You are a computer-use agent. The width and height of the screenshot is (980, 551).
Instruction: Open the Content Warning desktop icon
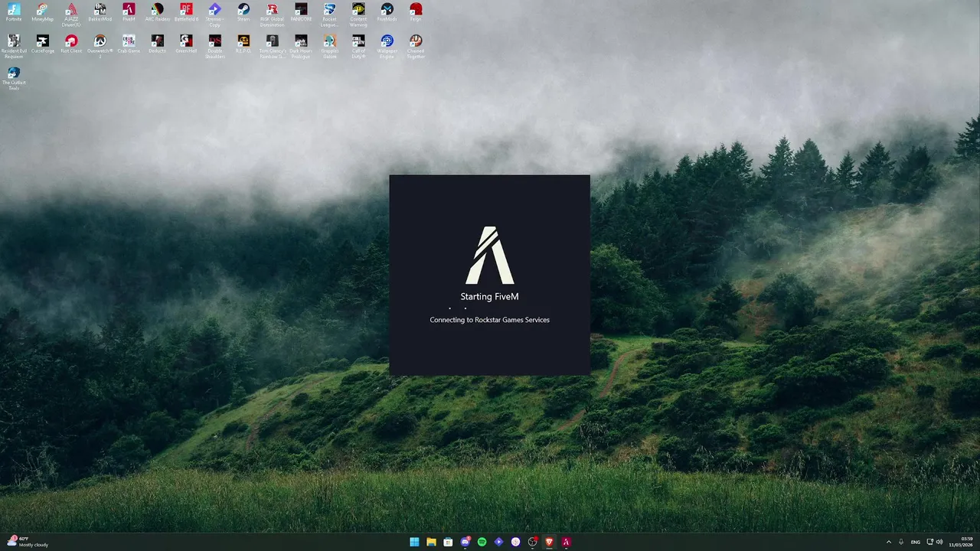click(x=358, y=15)
